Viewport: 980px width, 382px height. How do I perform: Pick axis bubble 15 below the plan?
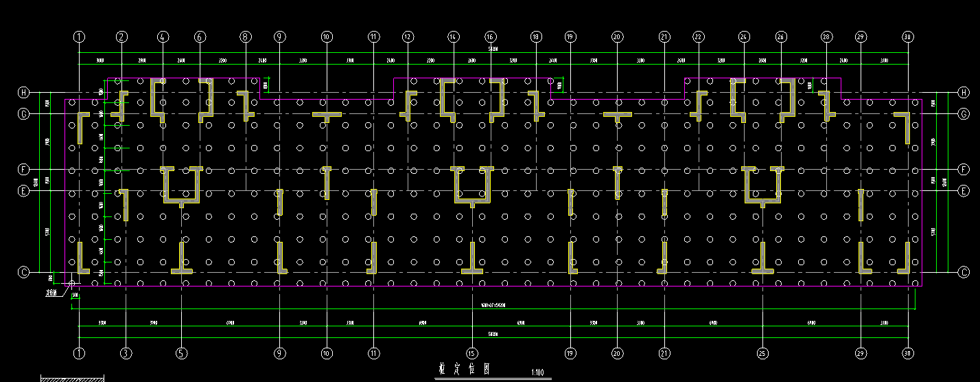point(471,353)
